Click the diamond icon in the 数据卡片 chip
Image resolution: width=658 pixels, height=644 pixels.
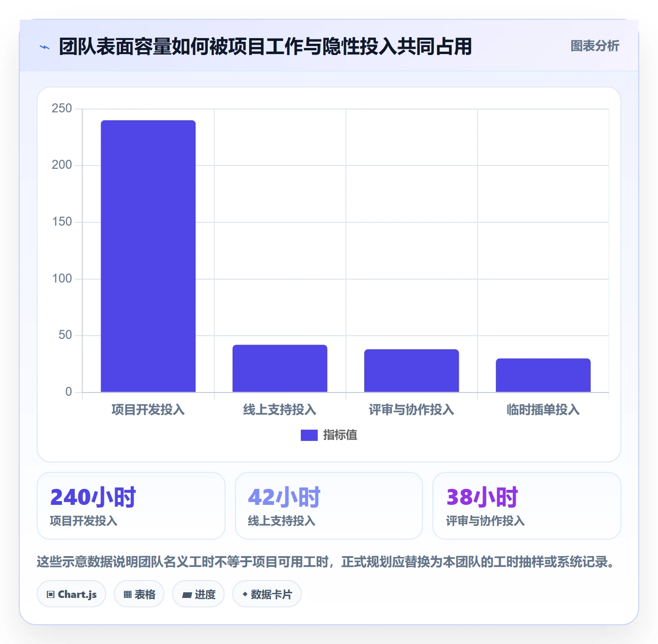pyautogui.click(x=245, y=594)
